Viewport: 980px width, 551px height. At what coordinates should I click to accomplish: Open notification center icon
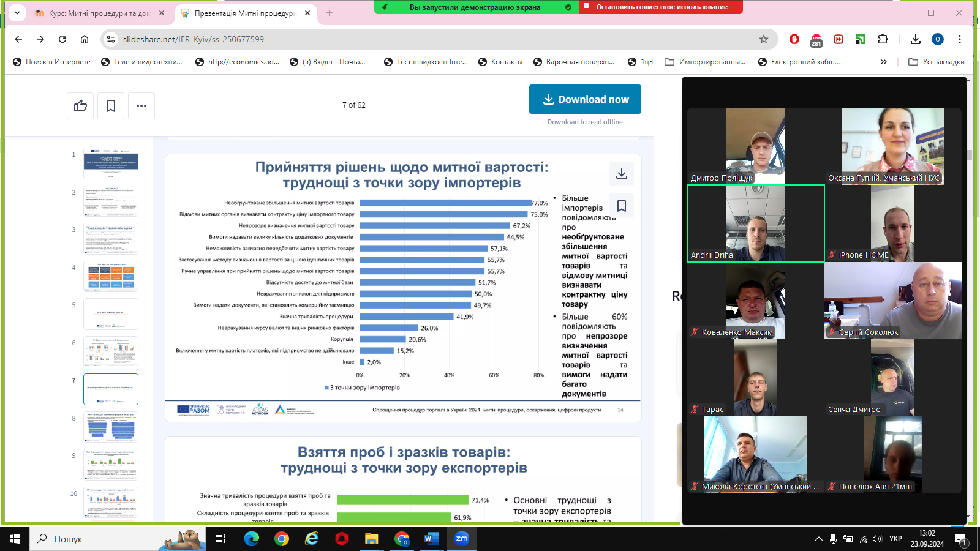[960, 539]
